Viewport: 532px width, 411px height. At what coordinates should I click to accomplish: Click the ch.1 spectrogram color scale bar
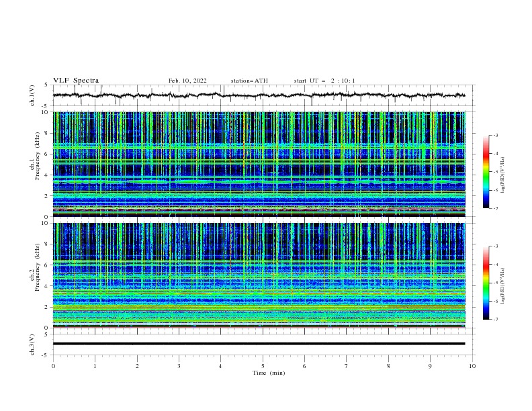point(486,172)
